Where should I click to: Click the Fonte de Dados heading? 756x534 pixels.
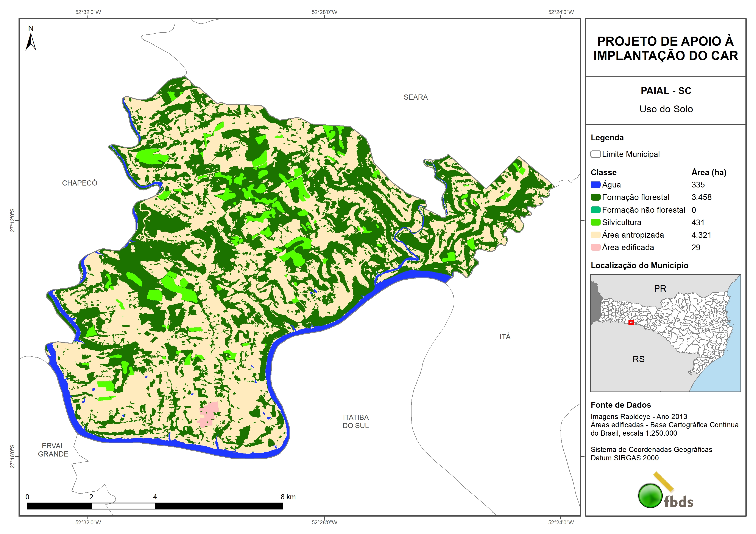[x=621, y=405]
